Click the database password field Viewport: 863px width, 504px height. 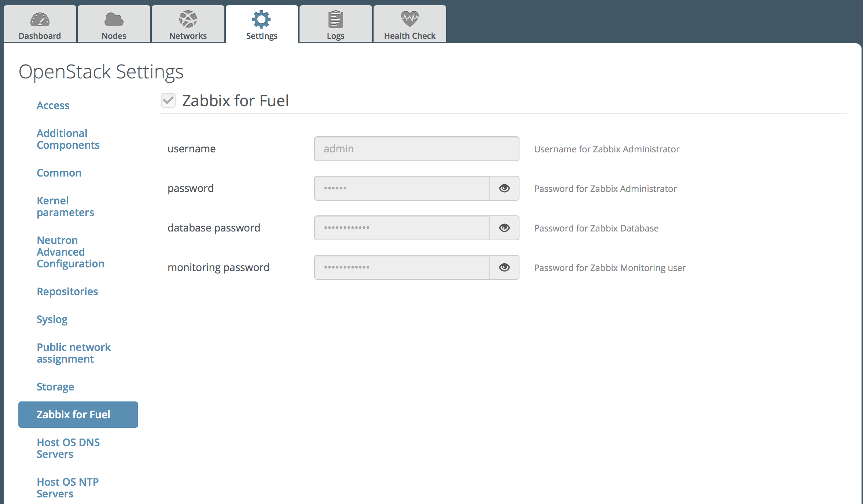pos(402,228)
